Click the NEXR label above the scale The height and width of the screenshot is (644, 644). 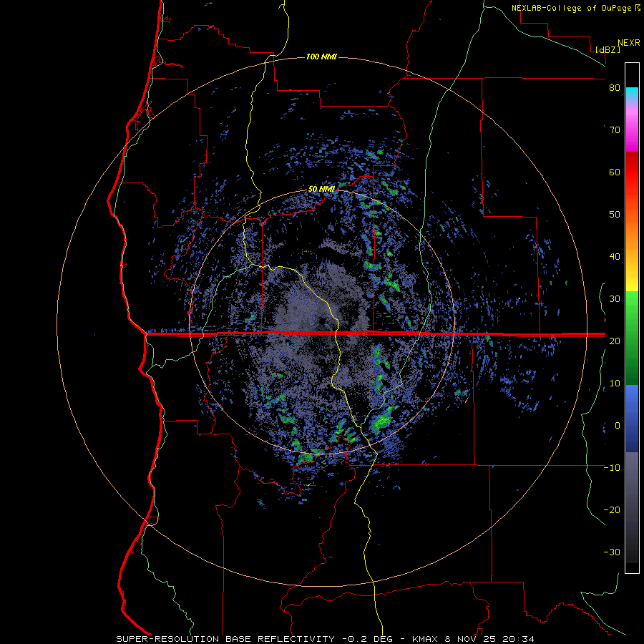(628, 43)
